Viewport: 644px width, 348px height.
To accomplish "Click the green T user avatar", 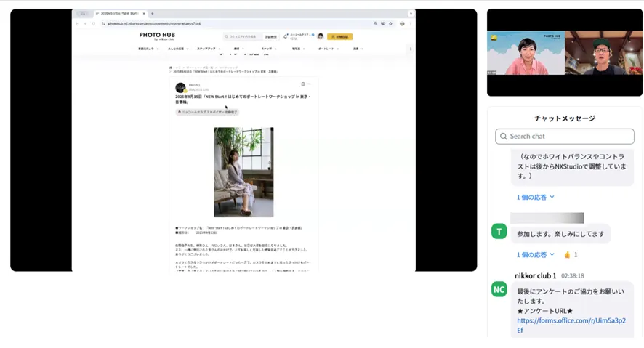I will pos(499,232).
